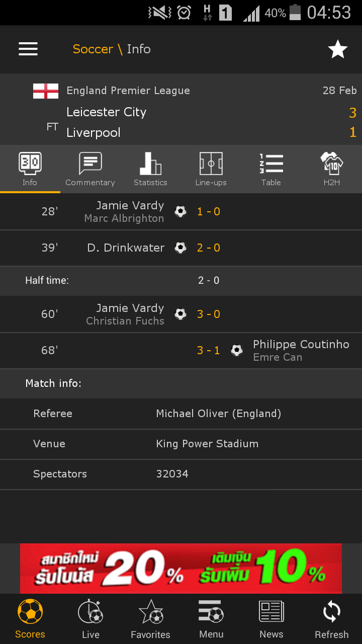This screenshot has height=644, width=362.
Task: Refresh the match data
Action: click(x=331, y=619)
